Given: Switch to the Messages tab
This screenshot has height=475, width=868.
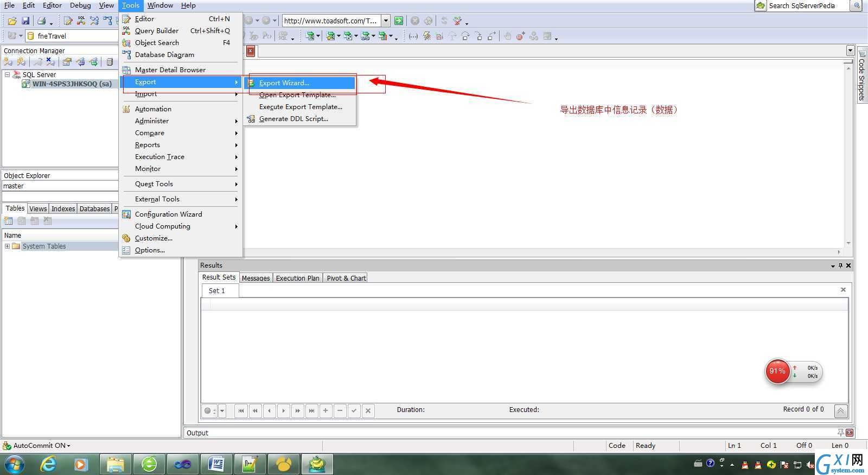Looking at the screenshot, I should [x=256, y=278].
